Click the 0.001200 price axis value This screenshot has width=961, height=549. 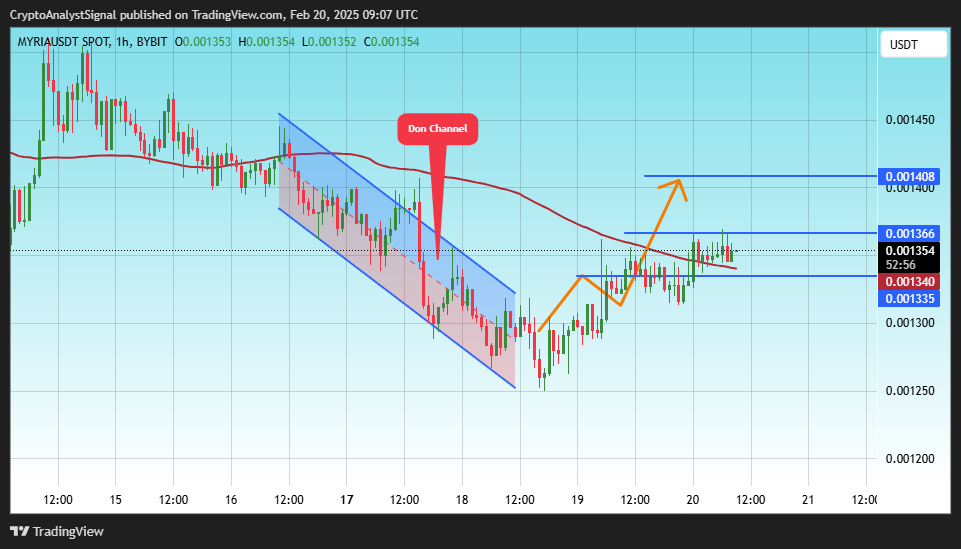[x=910, y=459]
